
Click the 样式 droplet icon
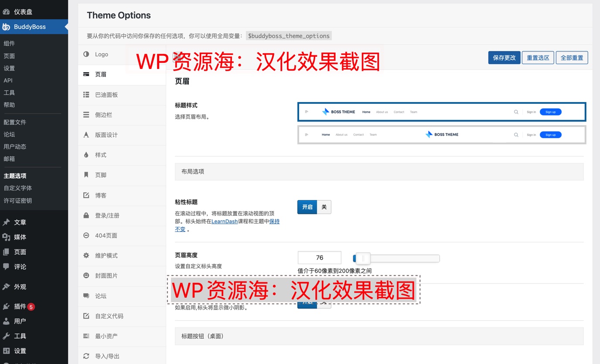pyautogui.click(x=86, y=155)
